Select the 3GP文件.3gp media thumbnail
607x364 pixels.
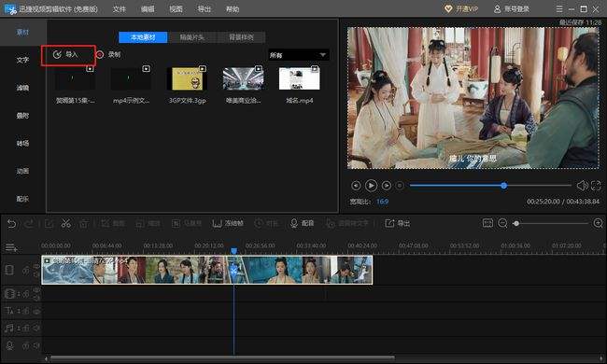pos(188,79)
